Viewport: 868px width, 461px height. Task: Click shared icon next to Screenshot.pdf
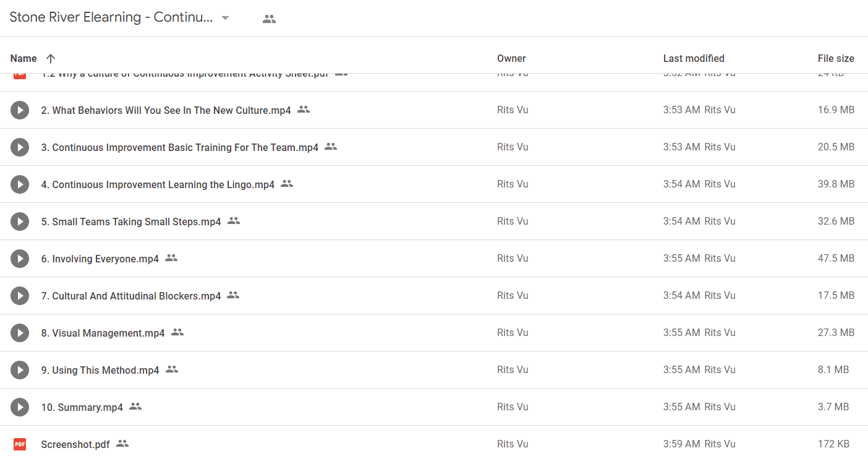122,444
